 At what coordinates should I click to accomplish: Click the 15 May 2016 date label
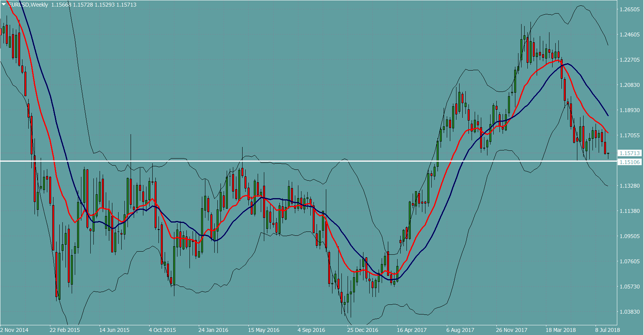click(263, 330)
